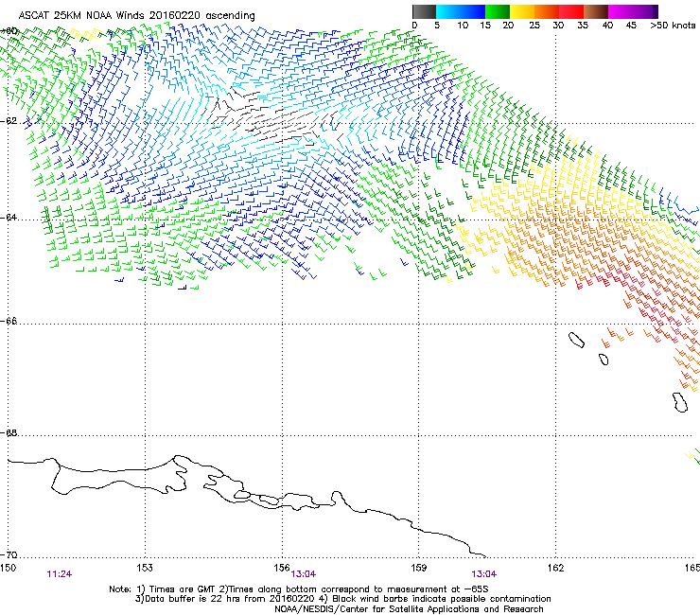Click the '-68' latitude label
700x615 pixels.
pyautogui.click(x=9, y=432)
